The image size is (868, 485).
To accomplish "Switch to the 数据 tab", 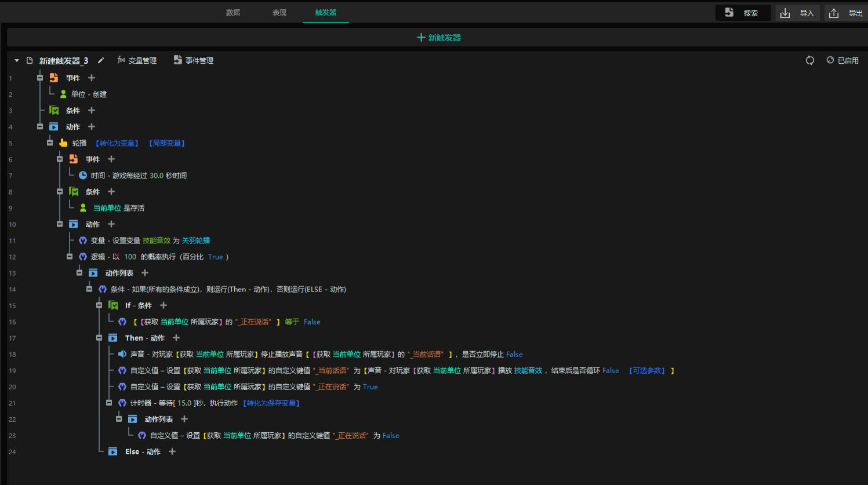I will tap(233, 12).
